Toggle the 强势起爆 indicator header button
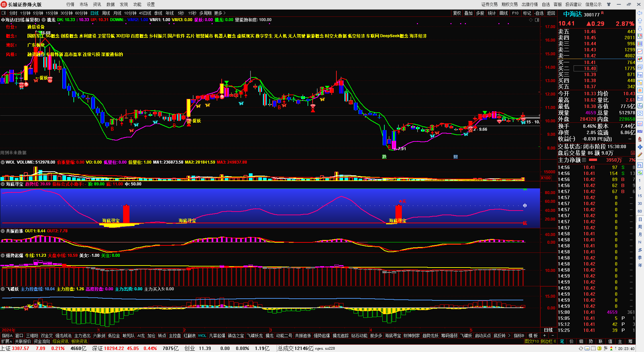Screen dimensions: 644x352 click(3, 255)
